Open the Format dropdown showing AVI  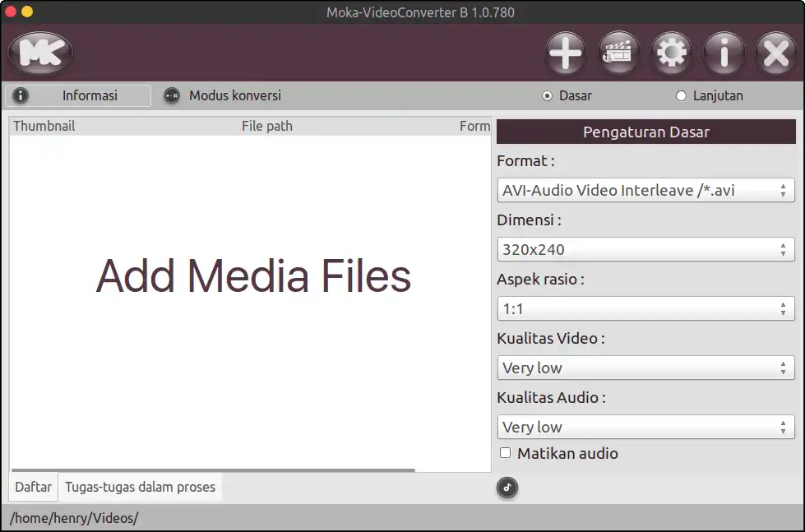pos(645,191)
